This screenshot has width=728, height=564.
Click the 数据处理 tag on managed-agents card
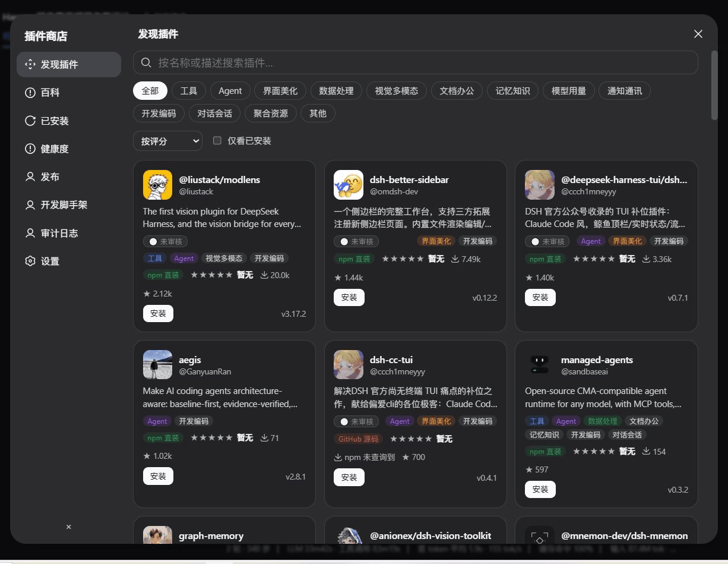[x=603, y=421]
